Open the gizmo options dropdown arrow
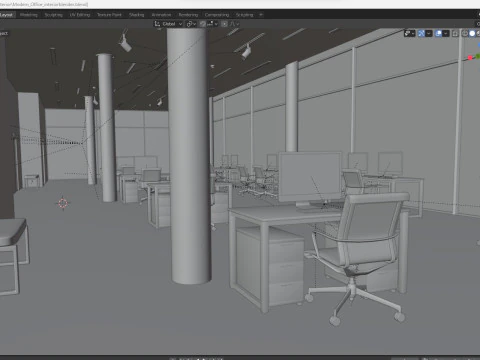The image size is (480, 360). pyautogui.click(x=429, y=33)
